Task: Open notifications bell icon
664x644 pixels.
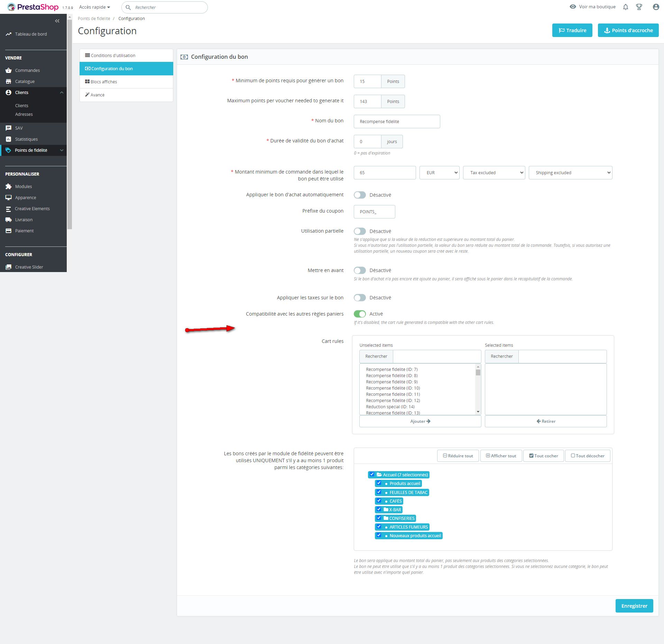Action: pos(625,7)
